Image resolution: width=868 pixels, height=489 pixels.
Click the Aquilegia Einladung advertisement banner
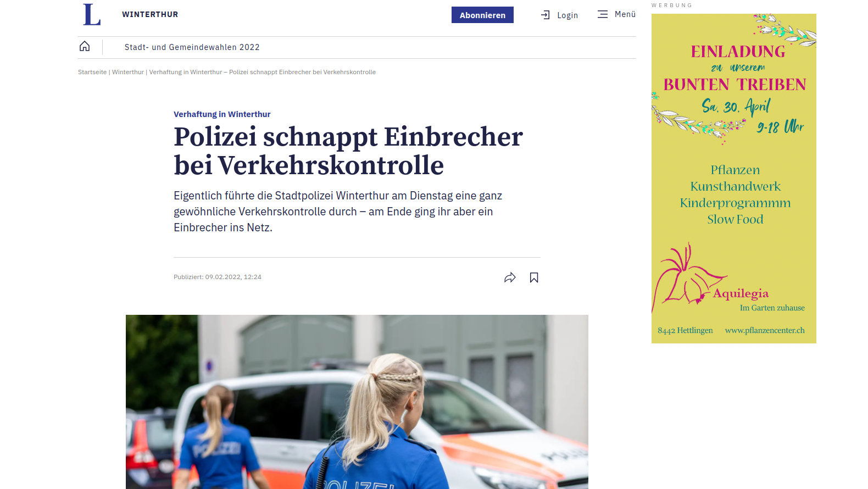(x=734, y=179)
